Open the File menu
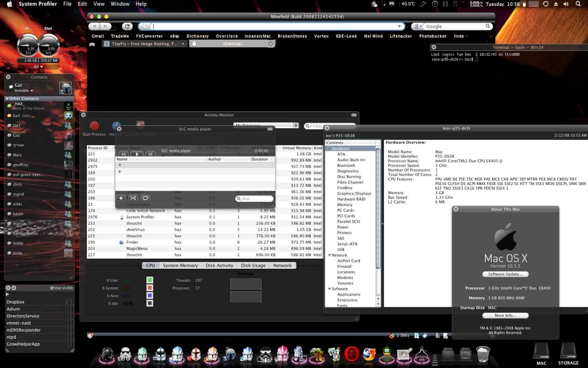This screenshot has height=368, width=588. (x=67, y=4)
